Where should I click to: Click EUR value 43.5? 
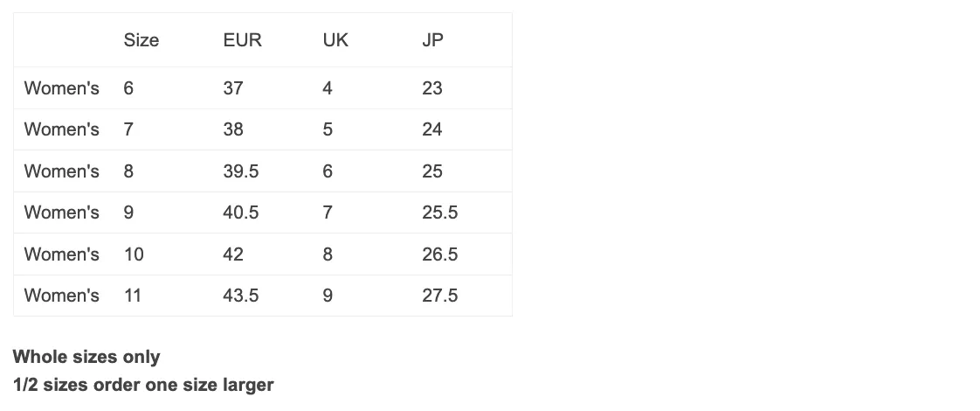pyautogui.click(x=240, y=296)
